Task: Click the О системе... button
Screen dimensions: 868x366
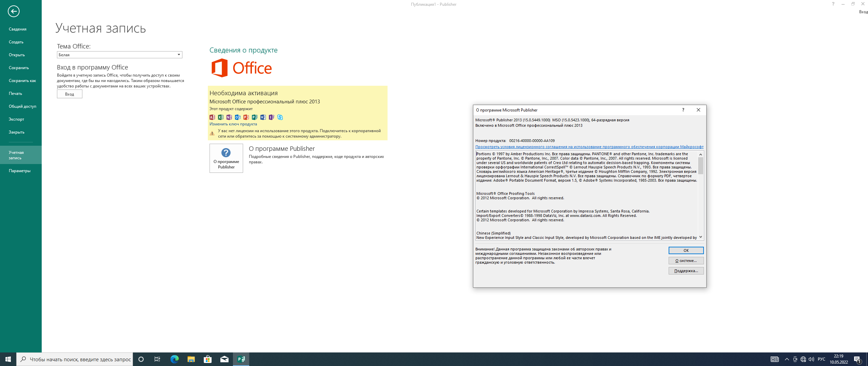Action: 686,261
